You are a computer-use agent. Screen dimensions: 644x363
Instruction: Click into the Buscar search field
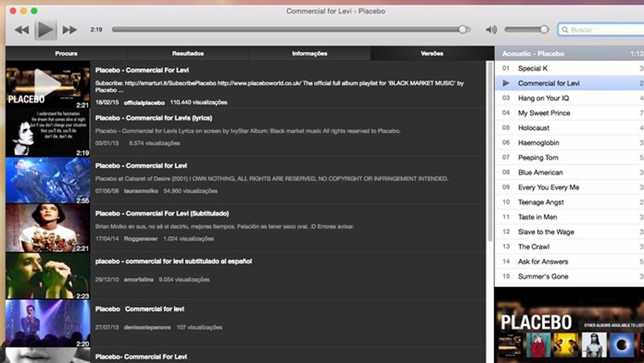tap(601, 29)
